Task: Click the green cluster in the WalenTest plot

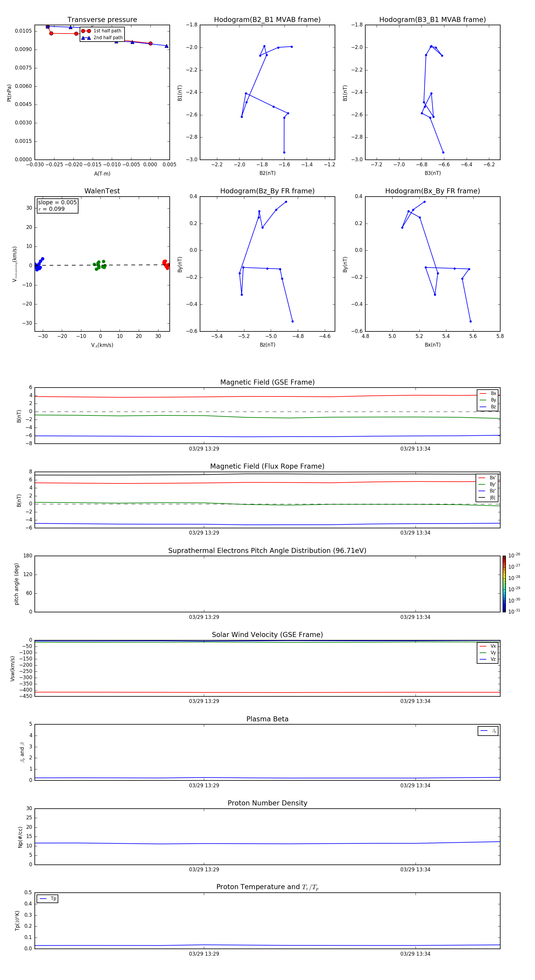Action: 100,265
